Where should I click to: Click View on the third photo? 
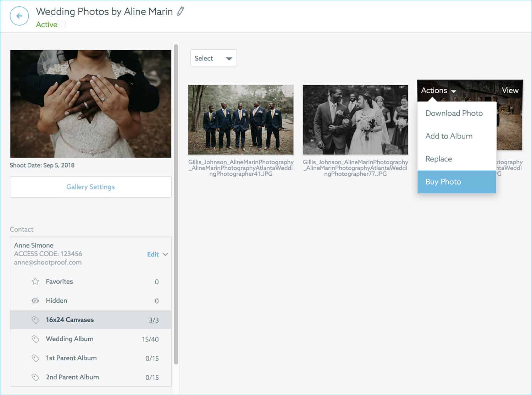pos(510,90)
